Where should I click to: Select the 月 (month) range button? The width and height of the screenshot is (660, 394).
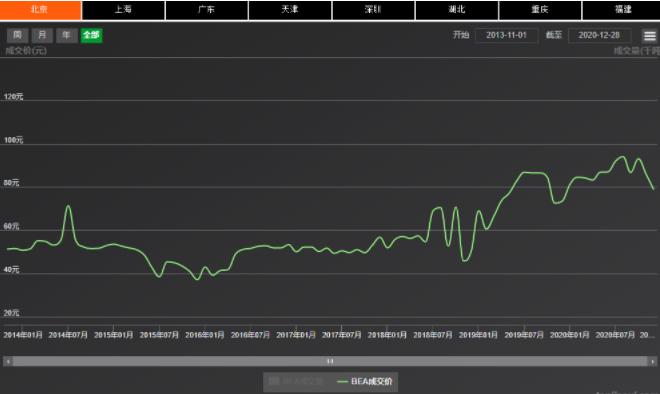tap(42, 35)
